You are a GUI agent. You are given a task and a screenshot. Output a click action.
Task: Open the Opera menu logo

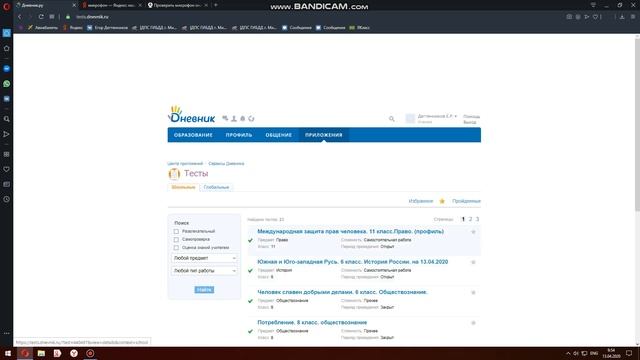[6, 6]
